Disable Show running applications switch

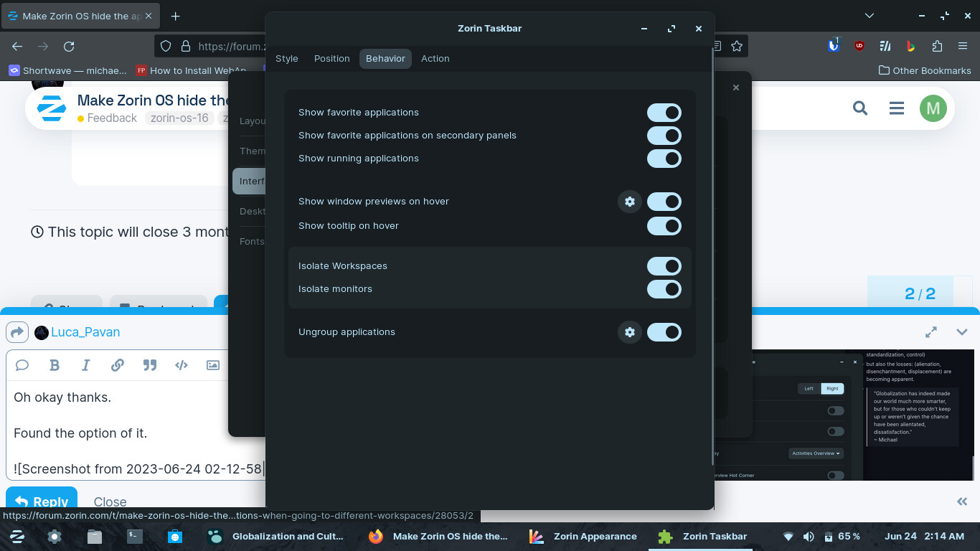[x=664, y=159]
